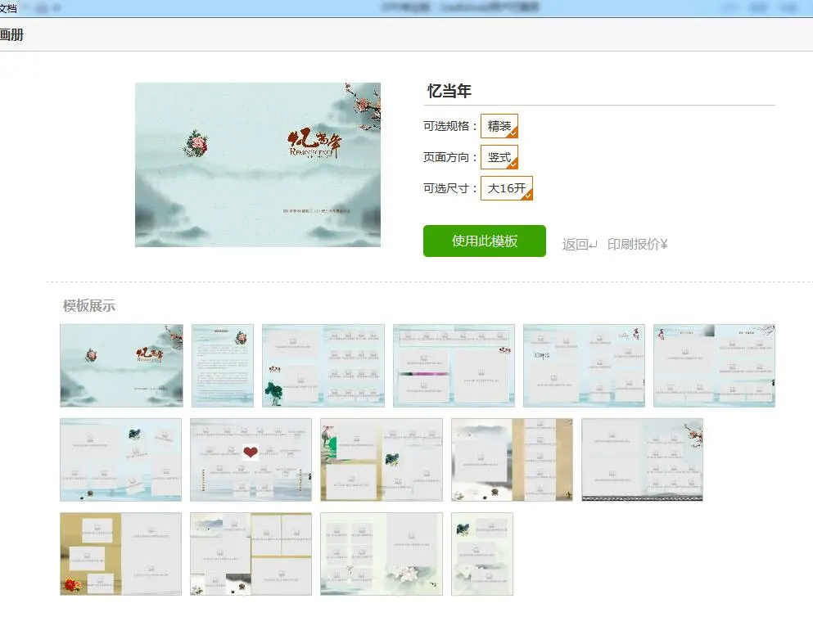The height and width of the screenshot is (644, 813).
Task: Open the thumbnail with pink-purple strip
Action: 454,366
